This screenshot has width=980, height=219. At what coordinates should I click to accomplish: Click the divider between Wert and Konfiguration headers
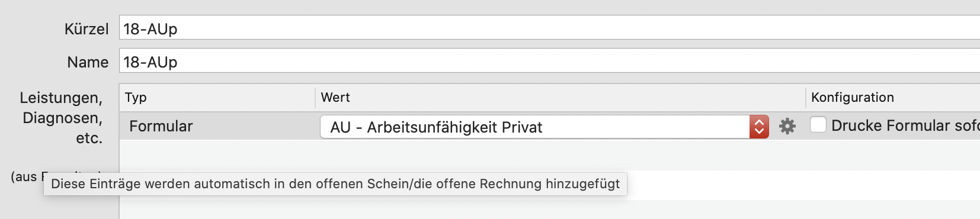806,98
